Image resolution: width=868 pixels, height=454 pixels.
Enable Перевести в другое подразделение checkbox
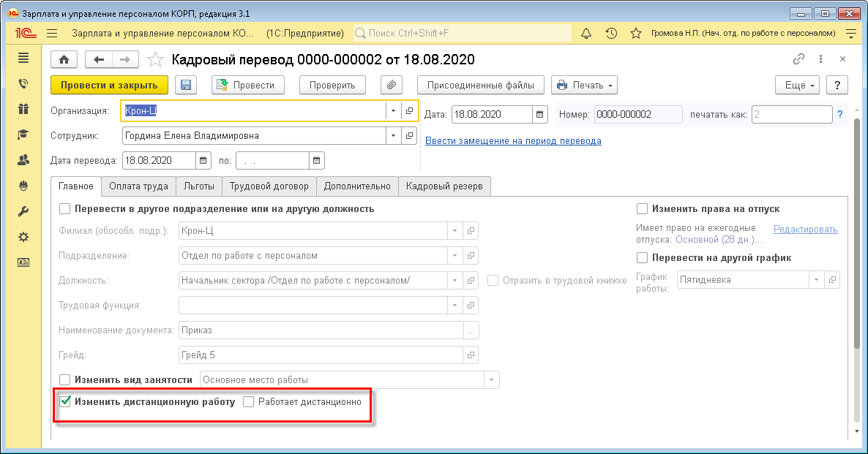tap(64, 208)
